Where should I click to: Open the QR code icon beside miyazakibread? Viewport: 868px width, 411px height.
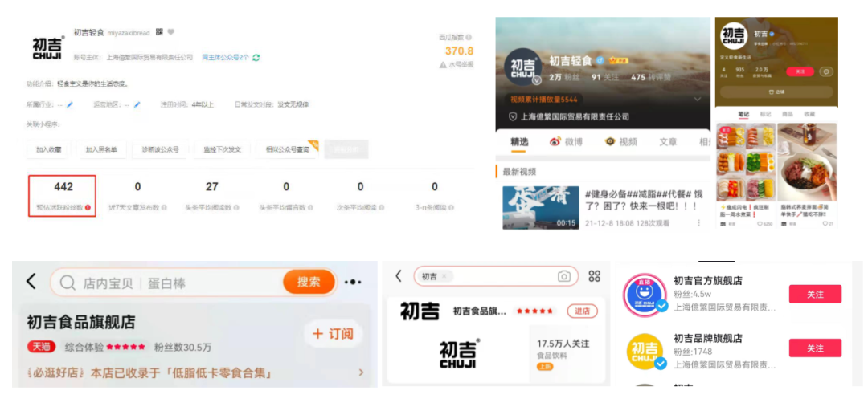(159, 32)
